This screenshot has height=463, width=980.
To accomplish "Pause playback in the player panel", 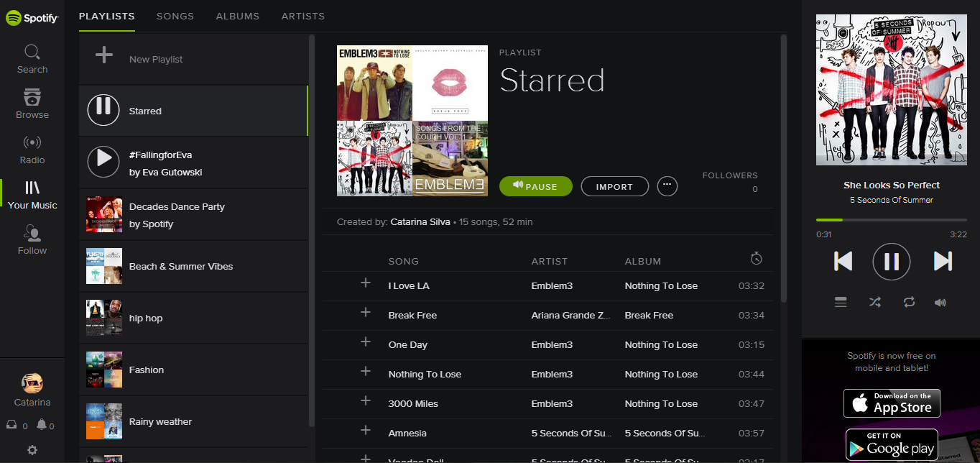I will tap(892, 261).
